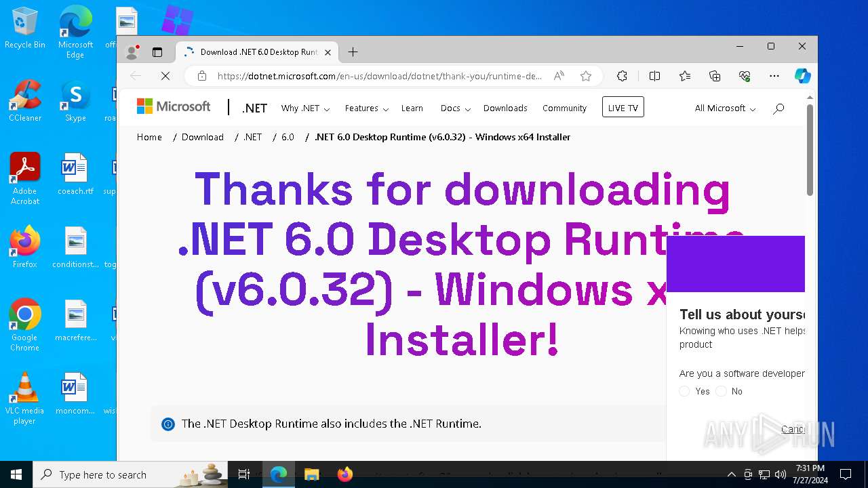Open the volume tray icon
The width and height of the screenshot is (868, 488).
pyautogui.click(x=781, y=474)
